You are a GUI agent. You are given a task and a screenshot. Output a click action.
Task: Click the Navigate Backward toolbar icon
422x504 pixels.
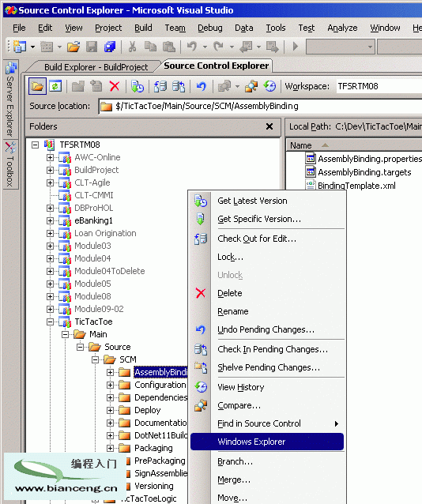[246, 47]
